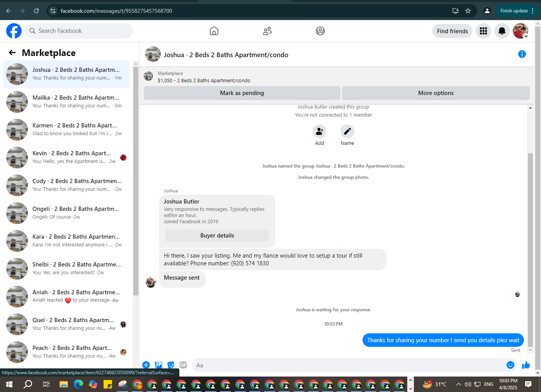This screenshot has height=392, width=541.
Task: Click the Facebook logo icon
Action: [x=14, y=31]
